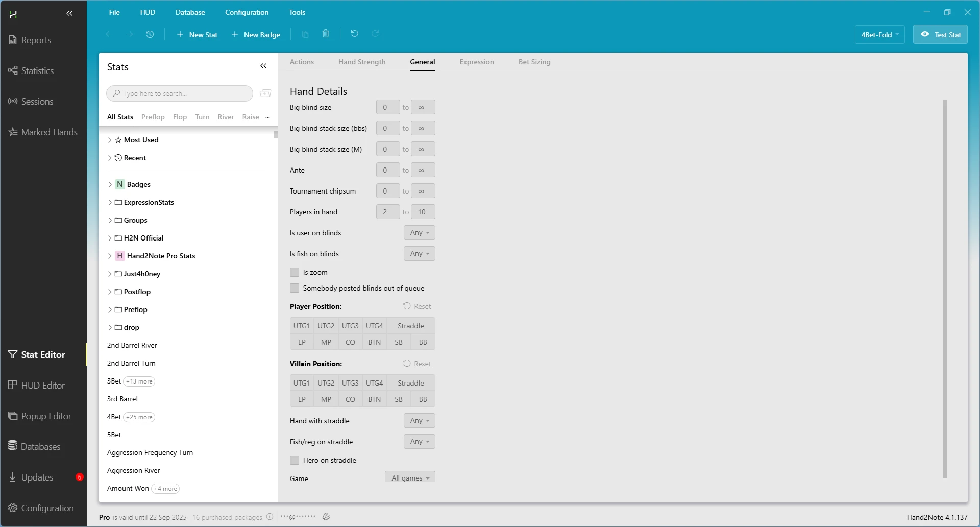Screen dimensions: 980x527
Task: Click the undo arrow icon
Action: click(355, 34)
